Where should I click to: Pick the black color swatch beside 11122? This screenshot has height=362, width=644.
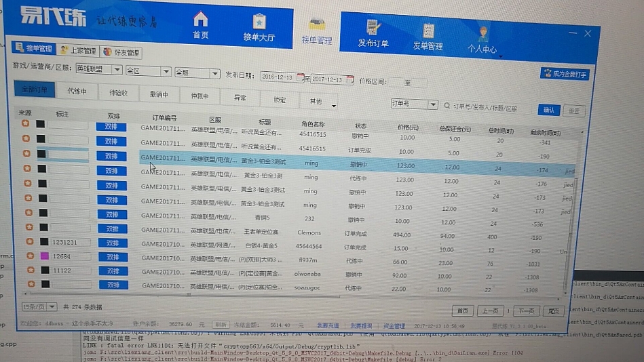[x=45, y=270]
